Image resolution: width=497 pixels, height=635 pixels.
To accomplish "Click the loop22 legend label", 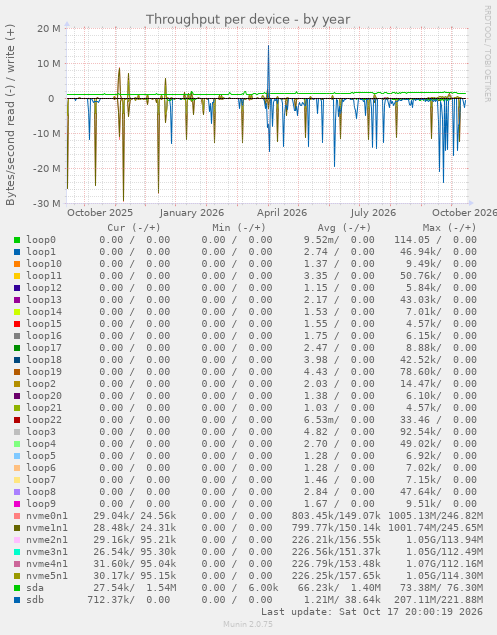I will coord(44,420).
